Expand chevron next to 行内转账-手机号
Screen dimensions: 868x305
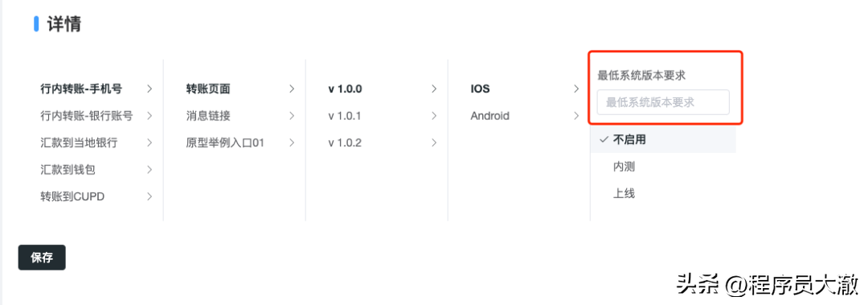tap(149, 89)
